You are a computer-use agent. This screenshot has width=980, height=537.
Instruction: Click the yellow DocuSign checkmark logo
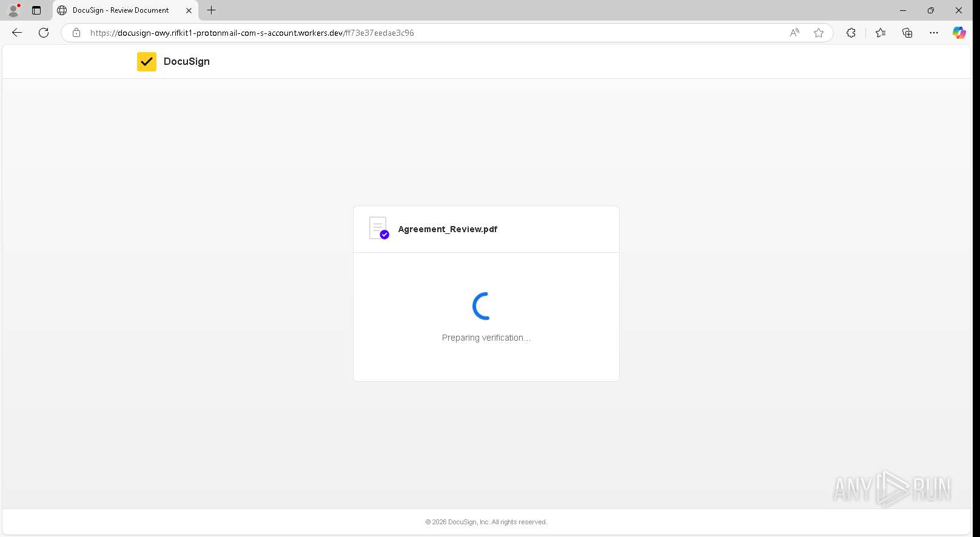[147, 62]
